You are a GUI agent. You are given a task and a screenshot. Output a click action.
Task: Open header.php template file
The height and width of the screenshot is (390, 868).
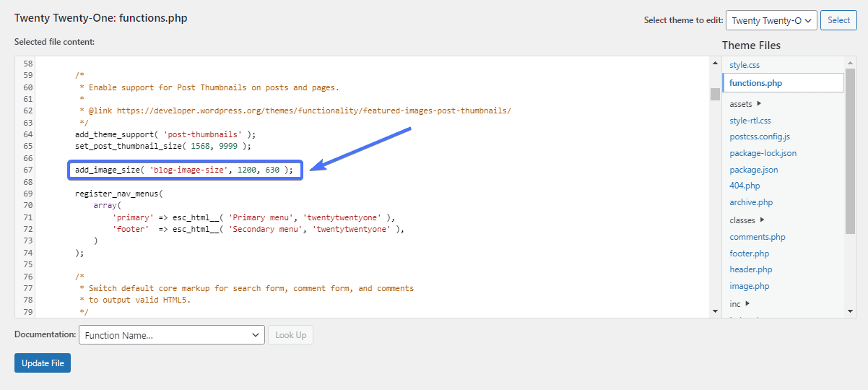click(750, 269)
